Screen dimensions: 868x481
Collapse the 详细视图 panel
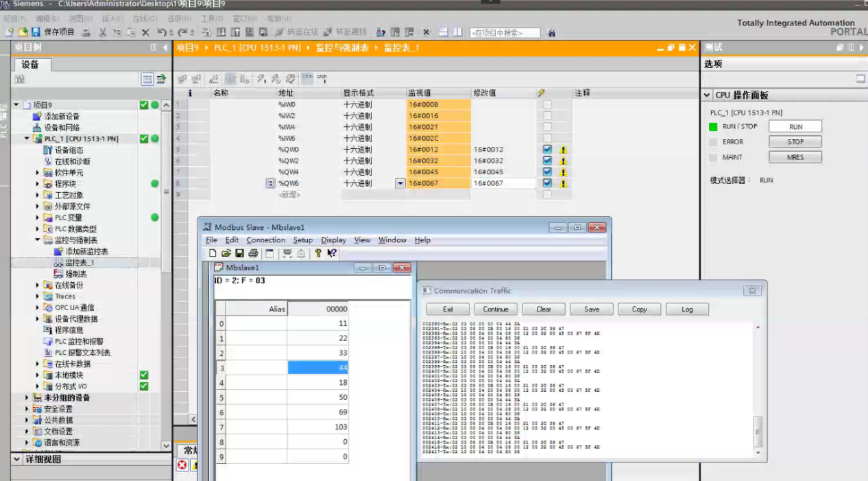(17, 458)
